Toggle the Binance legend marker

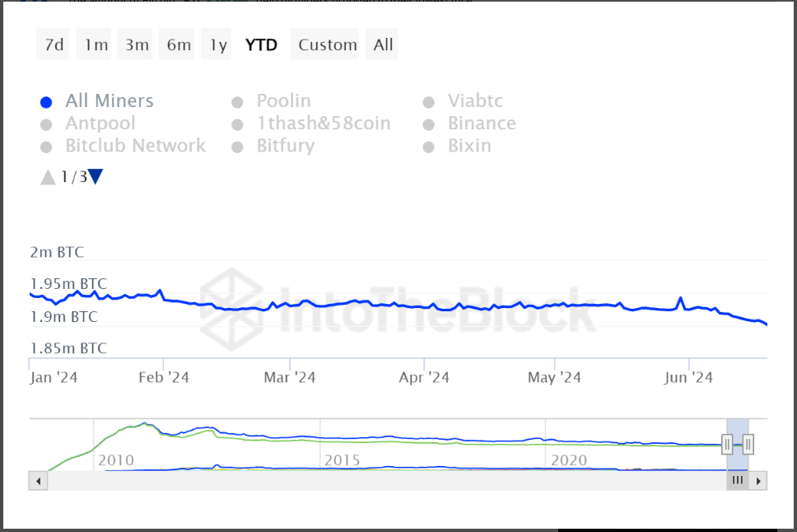[429, 124]
